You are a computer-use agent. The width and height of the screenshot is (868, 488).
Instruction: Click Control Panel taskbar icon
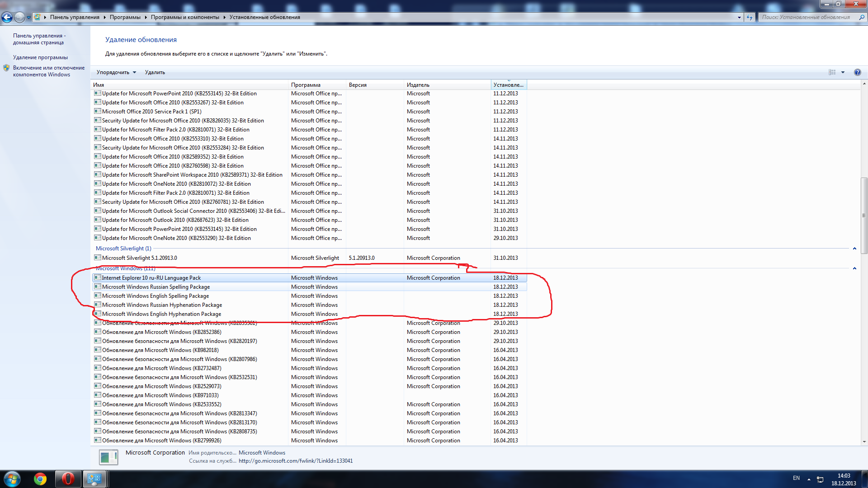coord(94,479)
